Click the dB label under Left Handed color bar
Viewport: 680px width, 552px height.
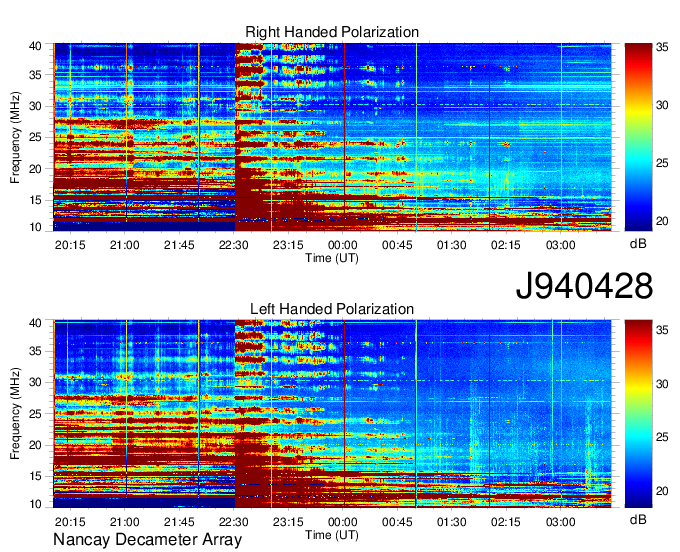(x=638, y=519)
